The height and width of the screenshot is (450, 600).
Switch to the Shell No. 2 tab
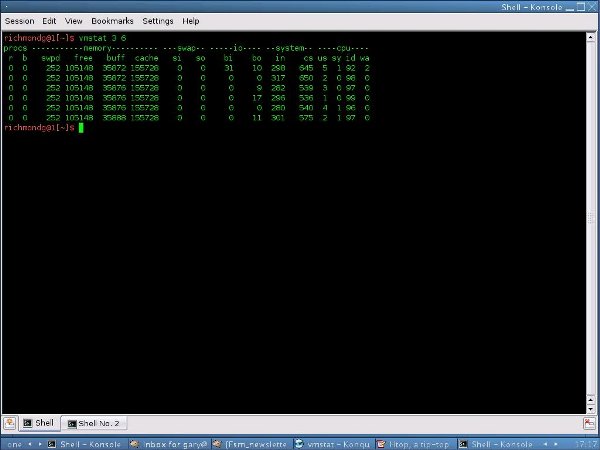click(93, 423)
